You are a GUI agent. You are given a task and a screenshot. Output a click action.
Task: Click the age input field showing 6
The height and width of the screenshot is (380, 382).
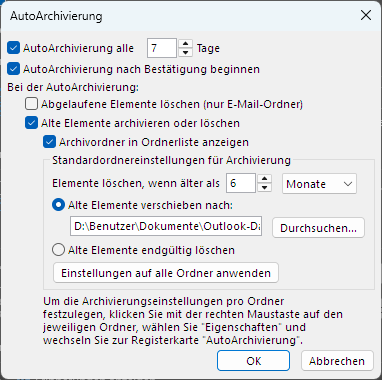tap(241, 183)
